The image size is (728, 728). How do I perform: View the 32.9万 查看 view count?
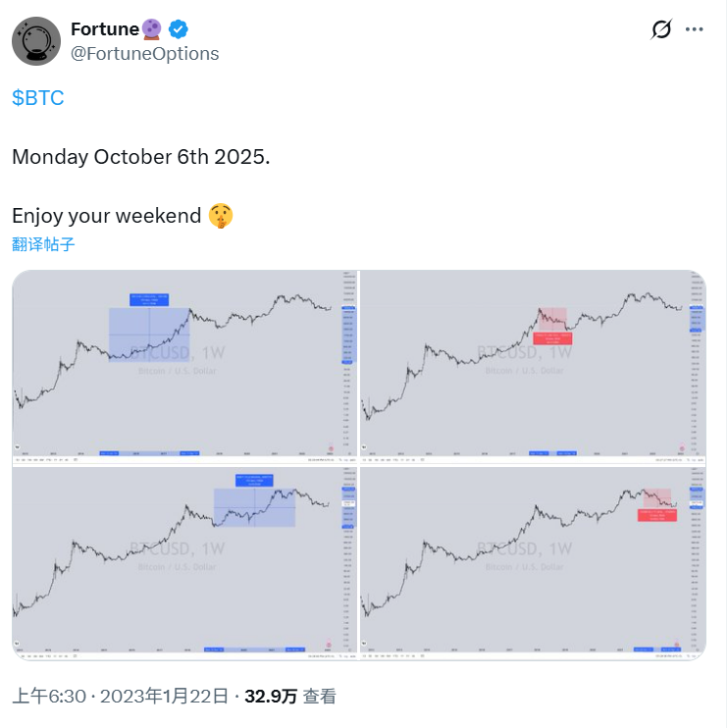(290, 697)
